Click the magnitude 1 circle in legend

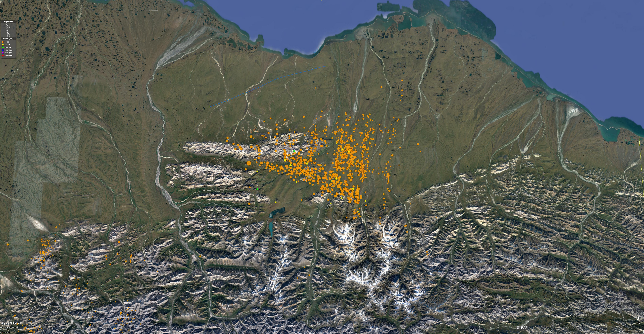point(8,36)
